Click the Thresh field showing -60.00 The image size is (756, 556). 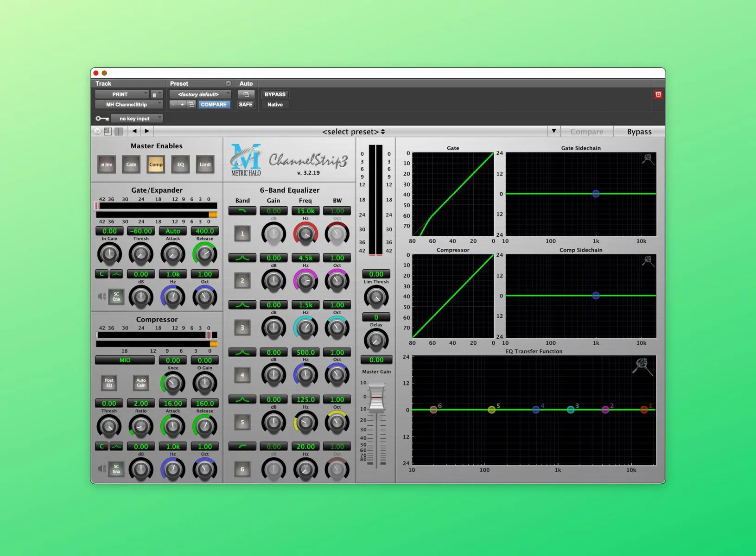(x=141, y=231)
